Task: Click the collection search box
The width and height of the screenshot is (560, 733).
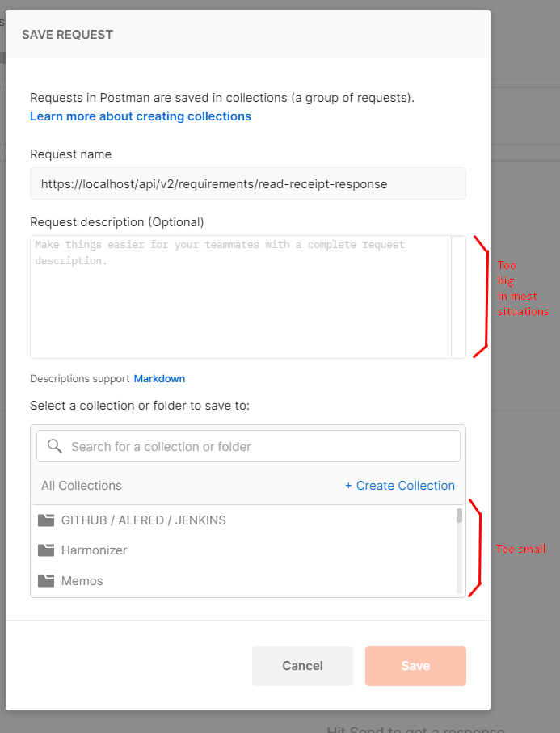Action: pyautogui.click(x=247, y=445)
